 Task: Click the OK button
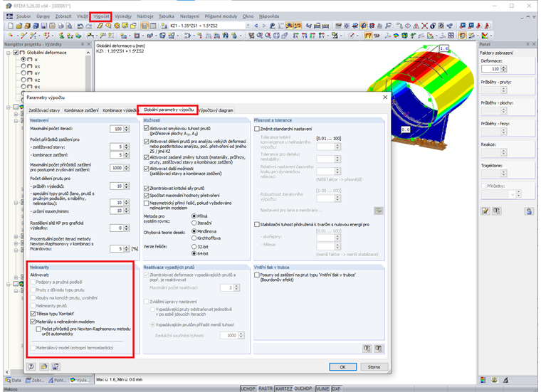(x=342, y=367)
